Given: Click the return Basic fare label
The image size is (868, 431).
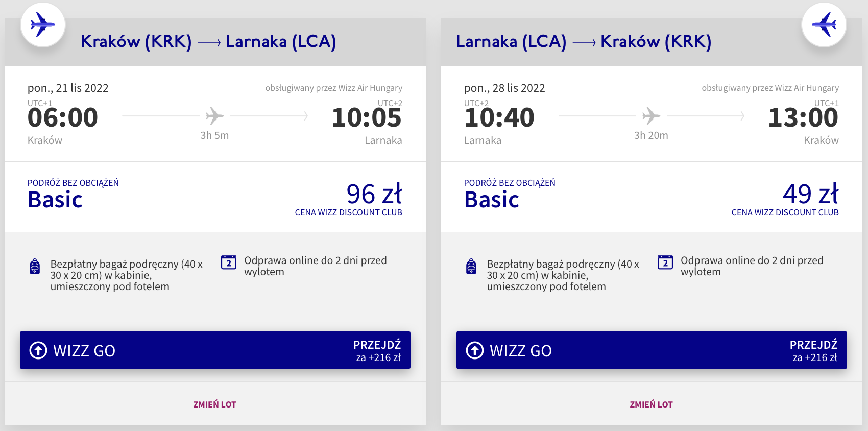Looking at the screenshot, I should (x=492, y=200).
